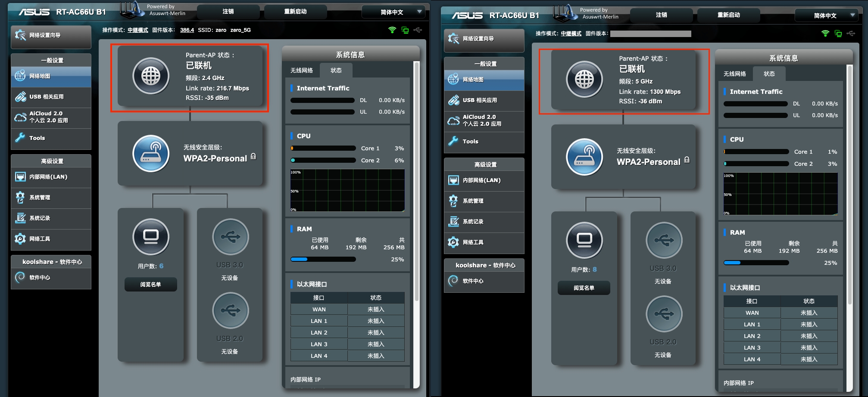Screen dimensions: 868x397
Task: Open USB 相关应用 in left window
Action: pos(51,97)
